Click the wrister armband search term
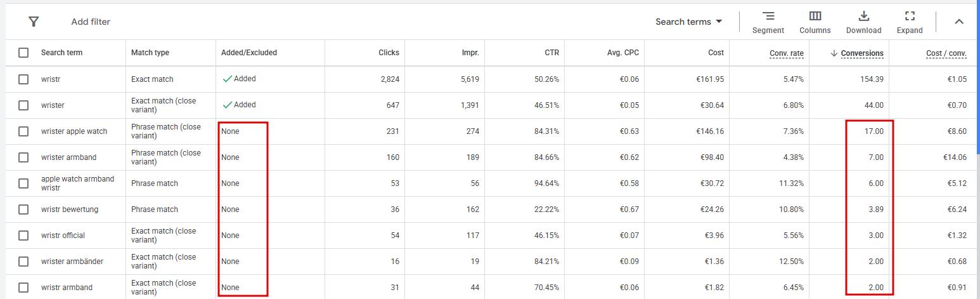 click(68, 157)
